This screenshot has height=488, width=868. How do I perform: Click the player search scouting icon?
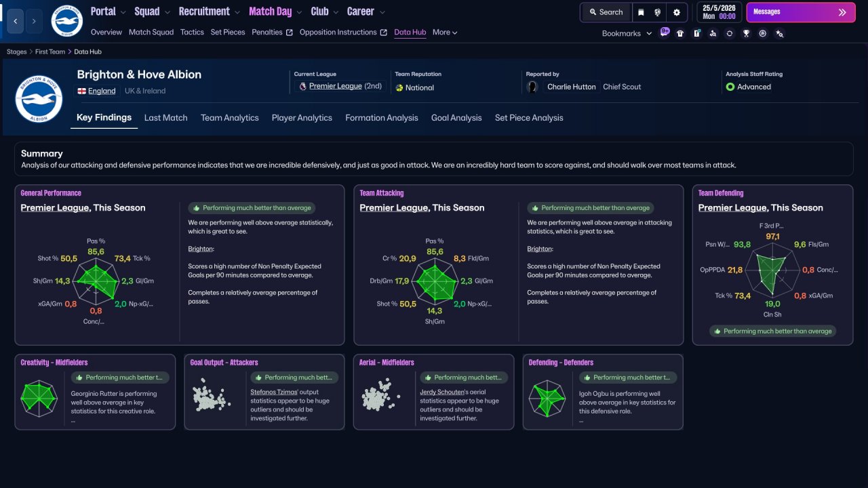click(x=713, y=33)
